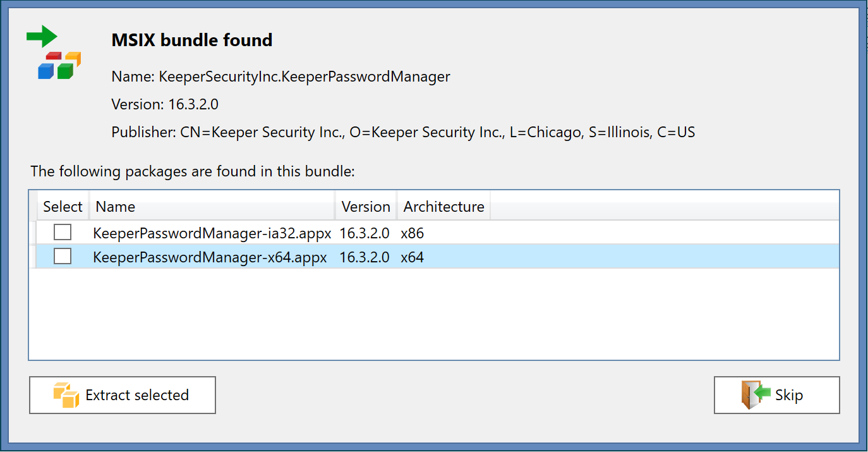Sort packages by Version column header
Image resolution: width=868 pixels, height=452 pixels.
pos(366,207)
